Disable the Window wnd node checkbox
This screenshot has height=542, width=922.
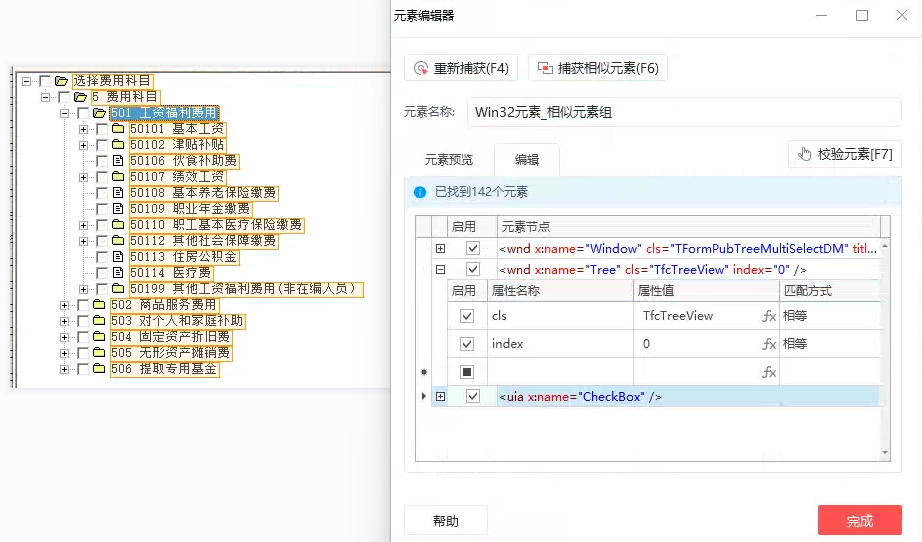coord(473,249)
